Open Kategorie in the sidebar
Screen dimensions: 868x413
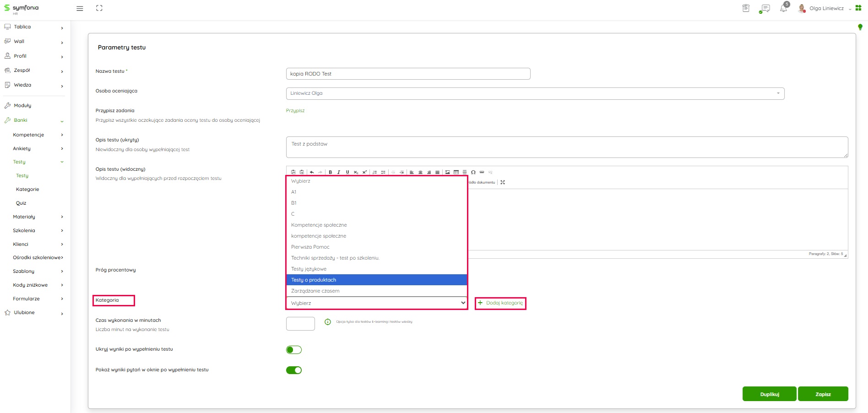coord(27,189)
